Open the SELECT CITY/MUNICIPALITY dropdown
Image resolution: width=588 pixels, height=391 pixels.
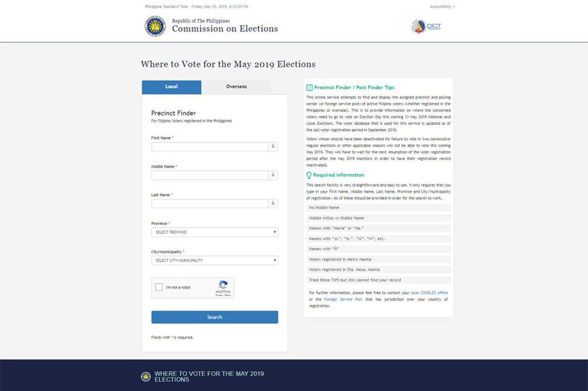click(x=214, y=260)
